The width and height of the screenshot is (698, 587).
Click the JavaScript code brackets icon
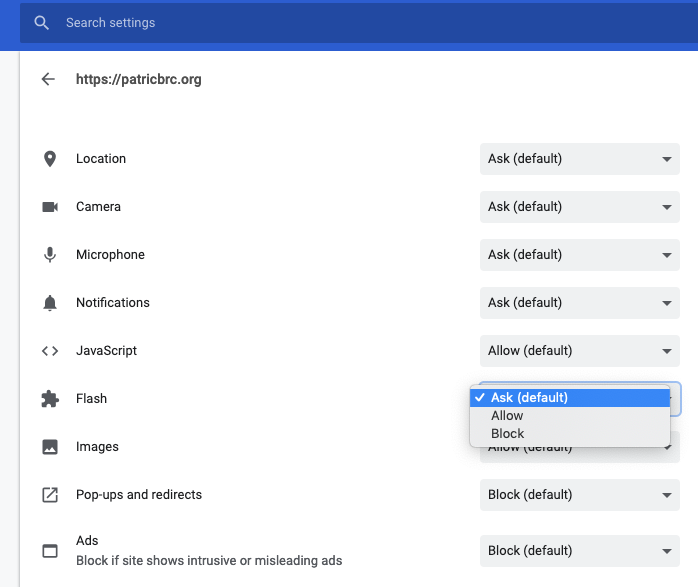coord(49,351)
